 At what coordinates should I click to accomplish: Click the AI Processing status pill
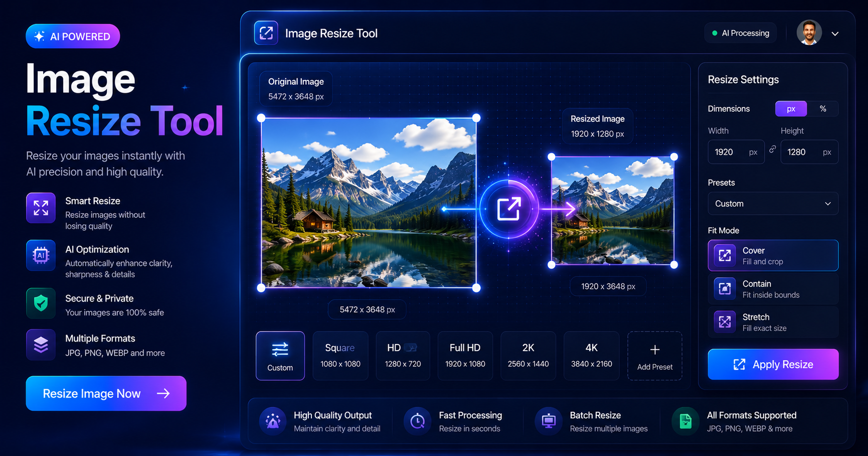click(740, 33)
